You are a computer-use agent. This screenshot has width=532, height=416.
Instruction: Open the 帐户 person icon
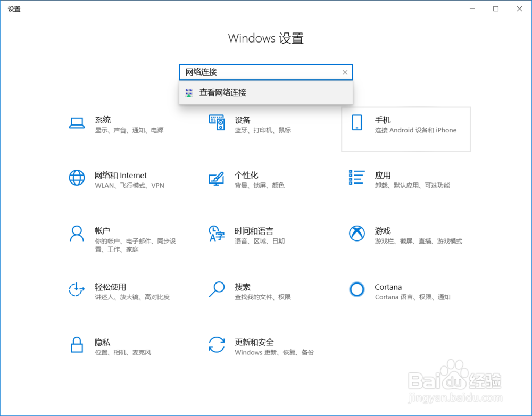pos(77,234)
